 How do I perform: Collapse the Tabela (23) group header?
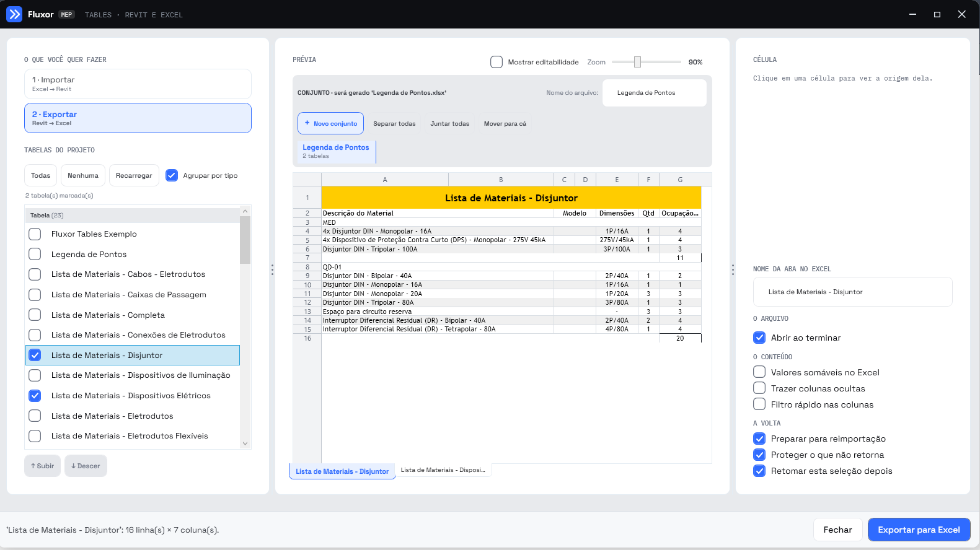point(132,216)
